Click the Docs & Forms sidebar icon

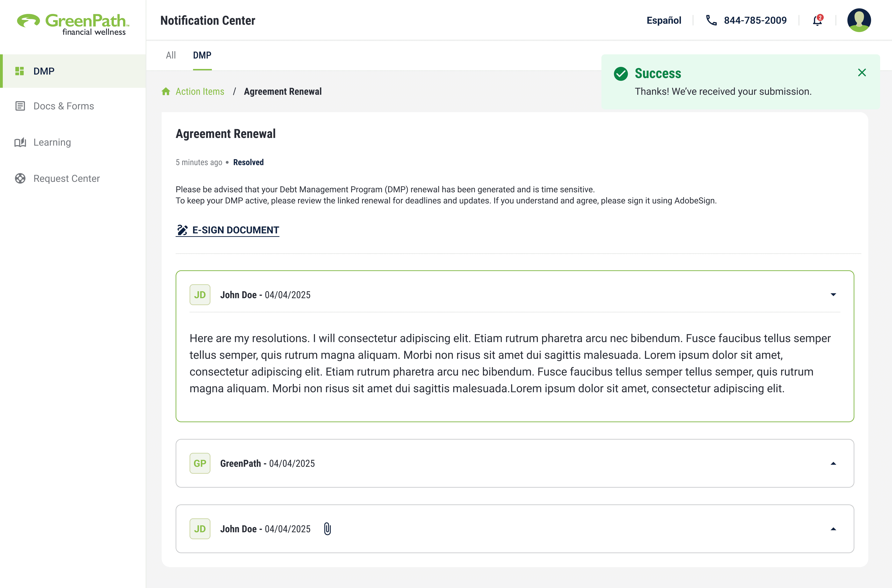tap(20, 106)
